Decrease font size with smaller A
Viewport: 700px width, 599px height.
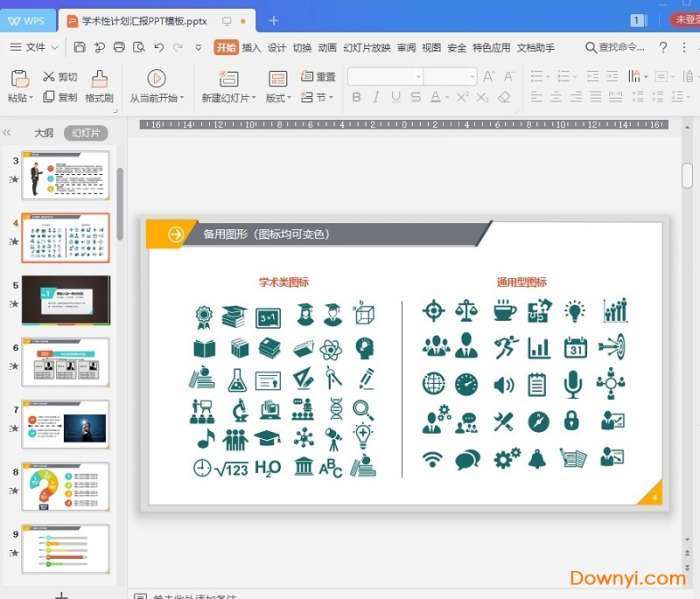[x=508, y=77]
